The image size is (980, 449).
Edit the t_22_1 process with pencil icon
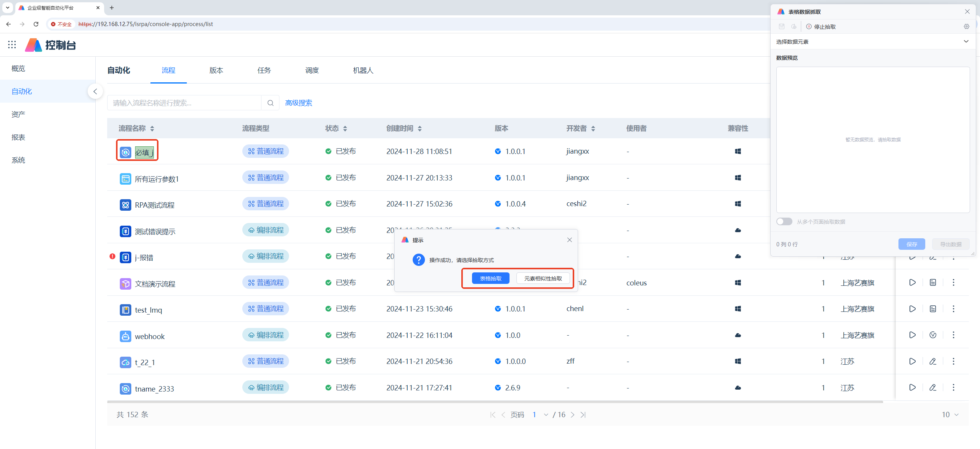point(933,361)
